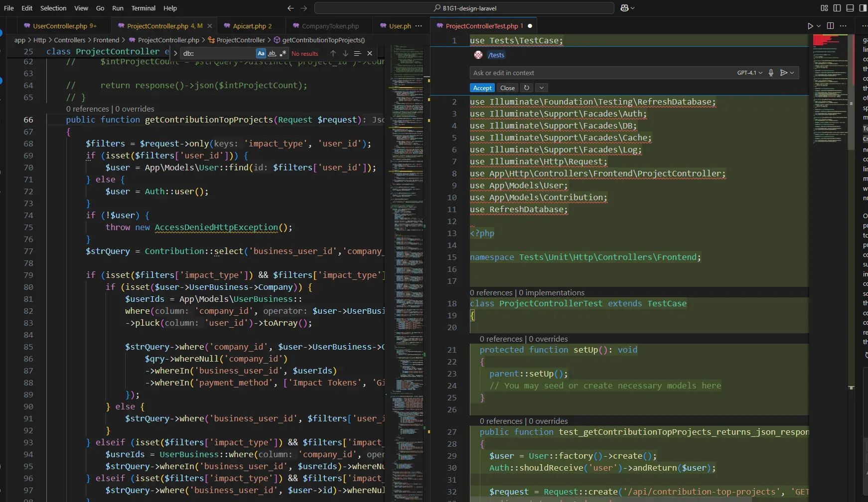
Task: Toggle Match Case in find widget
Action: click(x=261, y=53)
